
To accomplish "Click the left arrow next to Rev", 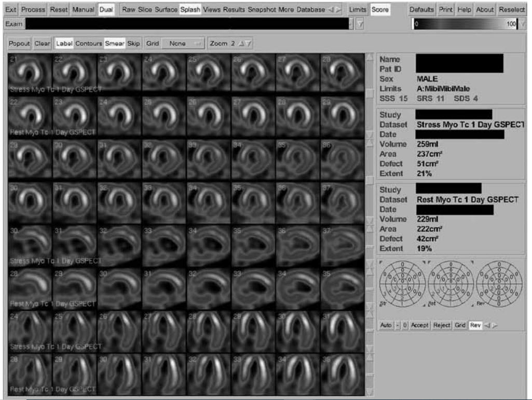I will pyautogui.click(x=487, y=325).
